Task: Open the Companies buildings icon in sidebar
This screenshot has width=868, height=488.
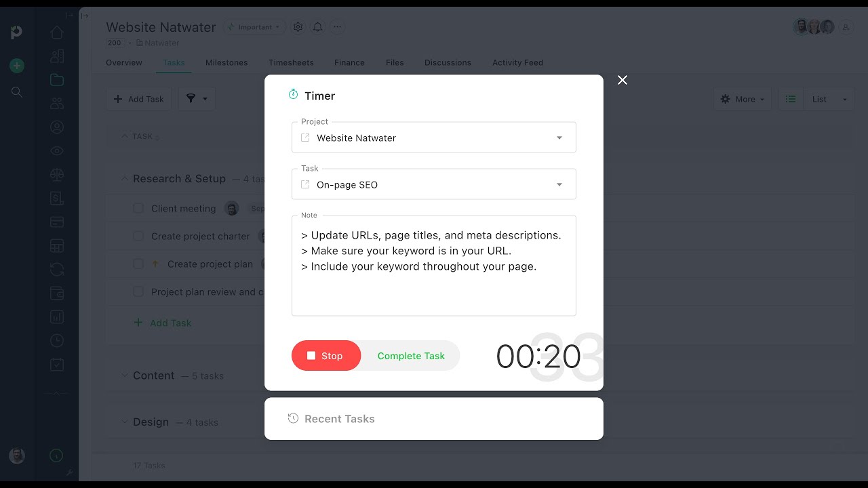Action: 57,56
